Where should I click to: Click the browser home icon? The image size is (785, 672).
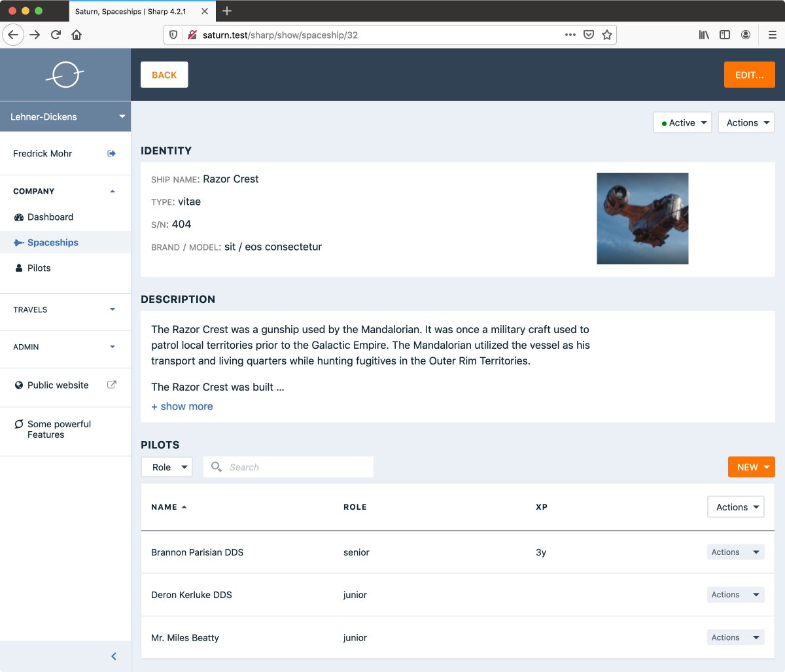tap(77, 35)
